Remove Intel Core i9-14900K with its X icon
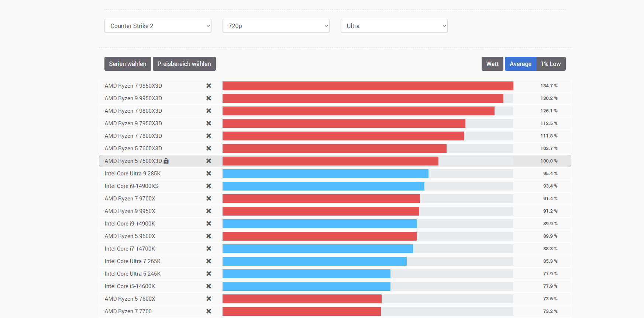 (209, 224)
